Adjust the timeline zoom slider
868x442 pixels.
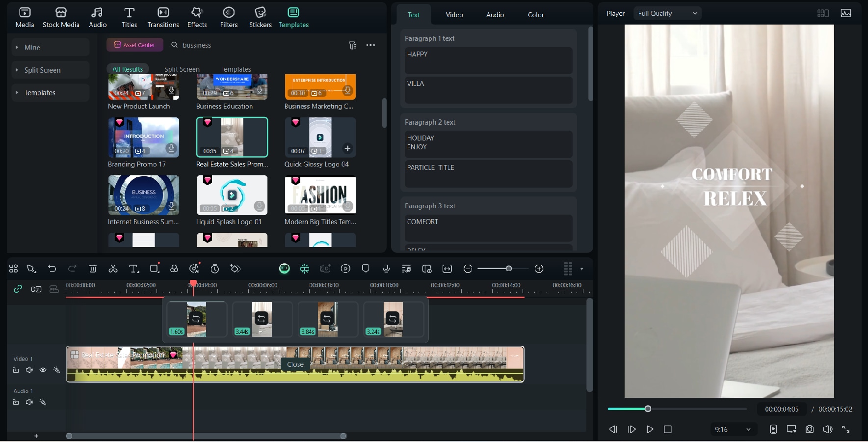click(x=509, y=269)
